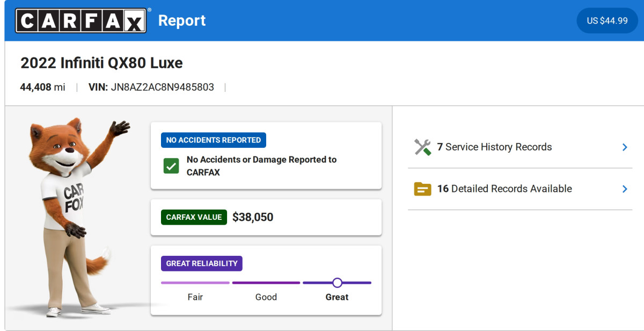Select the Good segment of reliability bar

coord(266,283)
